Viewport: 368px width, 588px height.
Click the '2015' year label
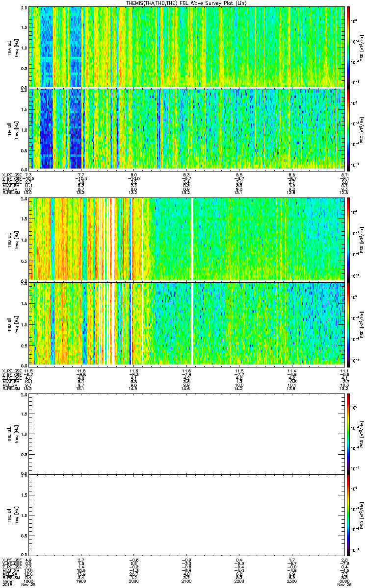(7, 585)
